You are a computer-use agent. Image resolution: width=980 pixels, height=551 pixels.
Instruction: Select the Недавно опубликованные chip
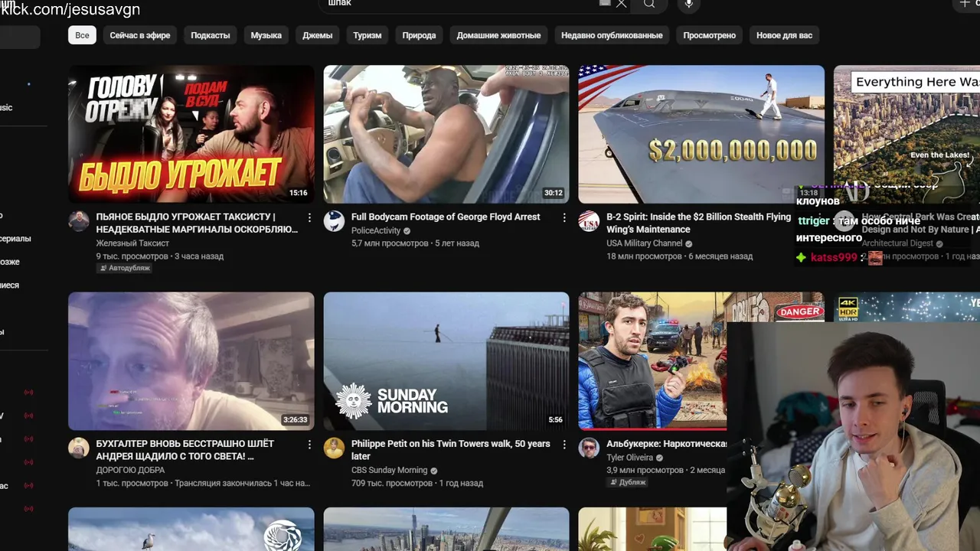612,35
